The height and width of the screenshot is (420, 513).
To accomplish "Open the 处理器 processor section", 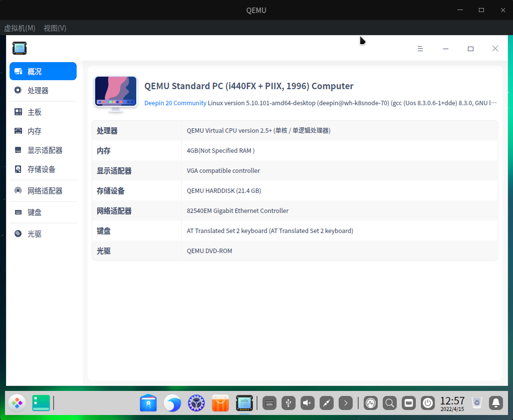I will coord(43,90).
